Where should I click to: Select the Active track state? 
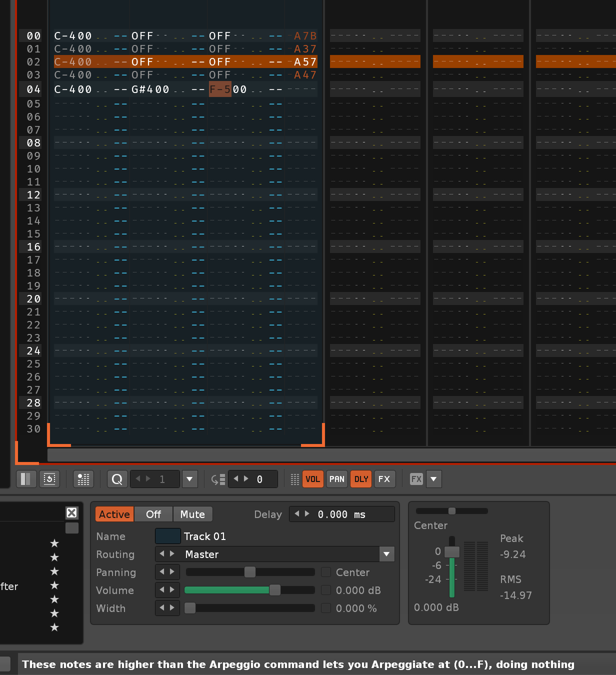coord(114,514)
